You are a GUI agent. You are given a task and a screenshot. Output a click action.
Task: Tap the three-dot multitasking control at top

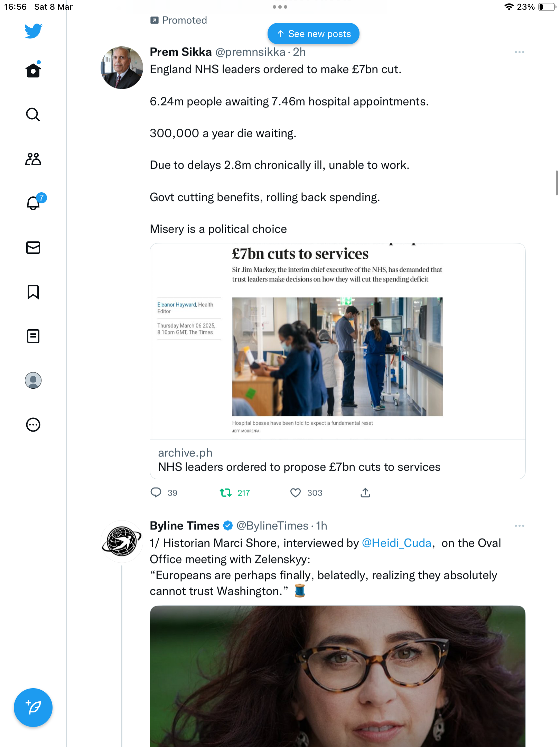tap(280, 7)
